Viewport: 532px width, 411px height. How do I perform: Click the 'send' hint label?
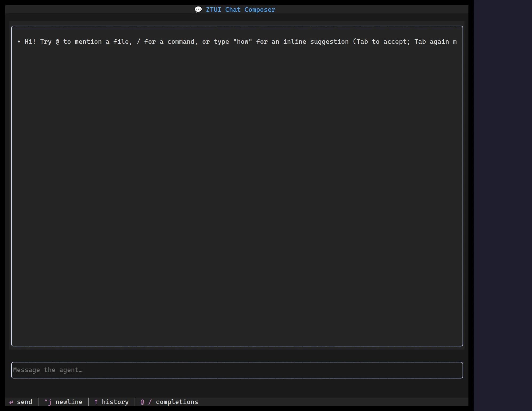(x=25, y=402)
